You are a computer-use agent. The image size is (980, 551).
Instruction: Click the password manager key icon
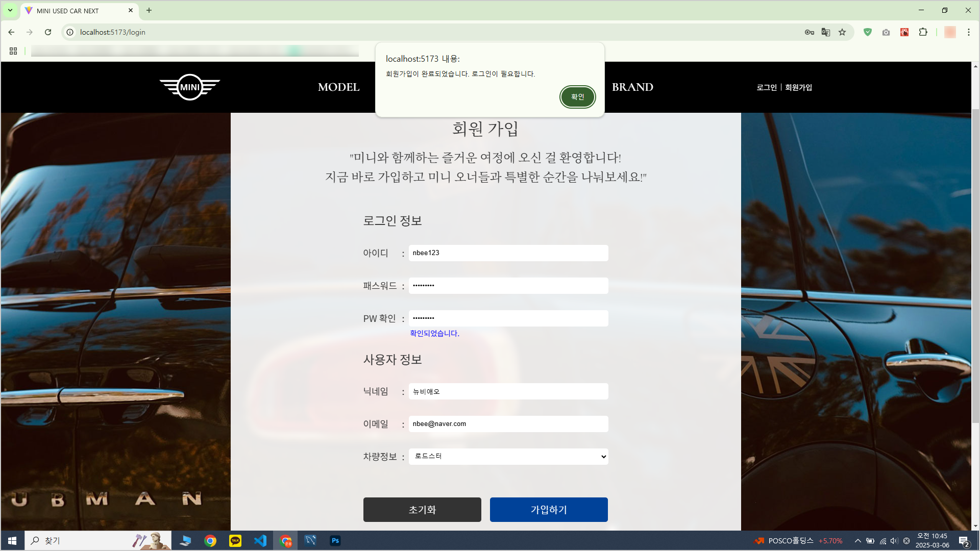[x=809, y=32]
